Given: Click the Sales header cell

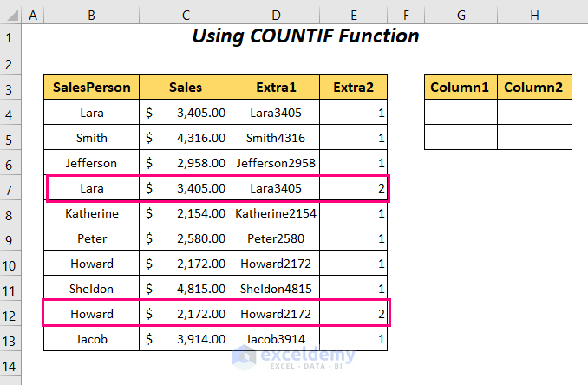Looking at the screenshot, I should 186,88.
